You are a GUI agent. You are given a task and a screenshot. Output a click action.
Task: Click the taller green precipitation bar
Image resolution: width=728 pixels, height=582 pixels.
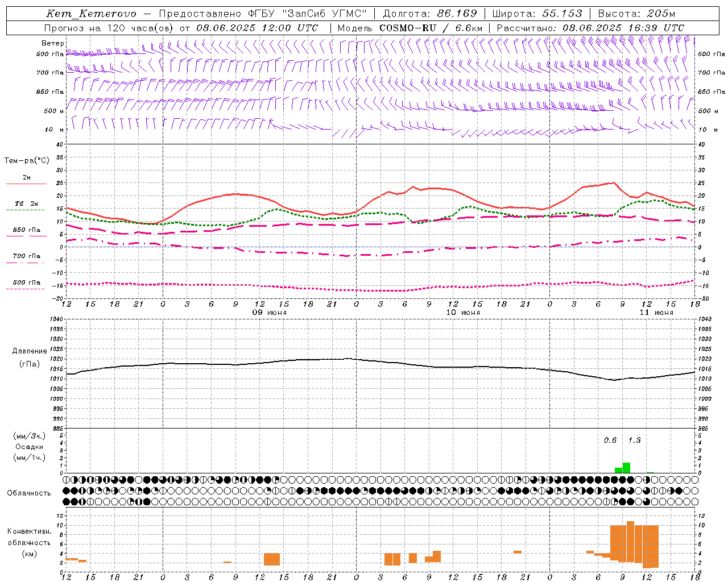click(626, 468)
